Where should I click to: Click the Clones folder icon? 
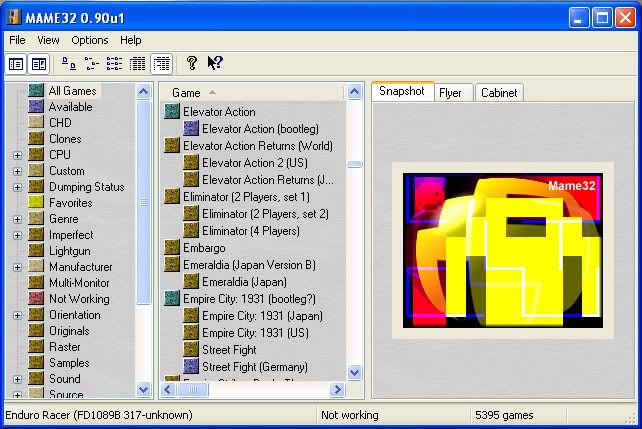(36, 138)
